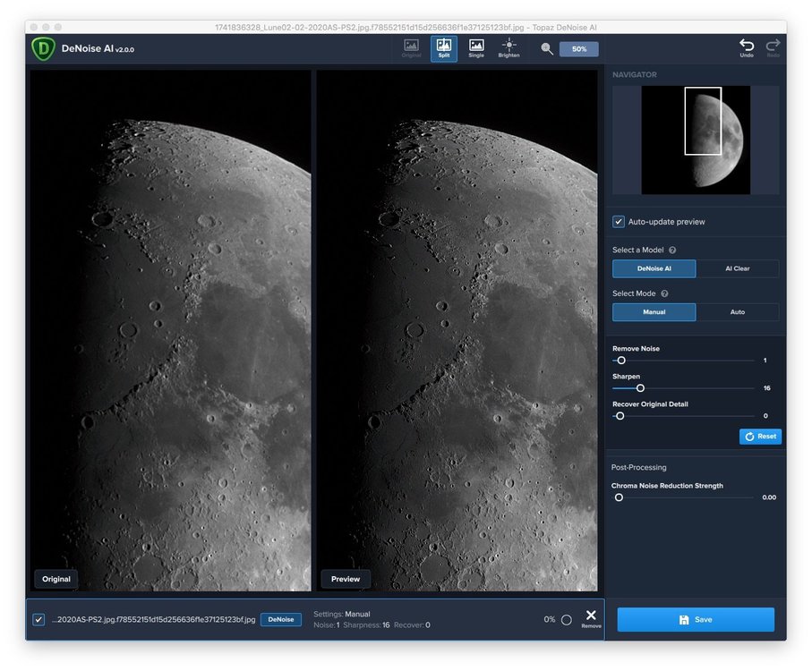This screenshot has width=812, height=671.
Task: Click the Recover Original Detail value 0
Action: pyautogui.click(x=765, y=416)
